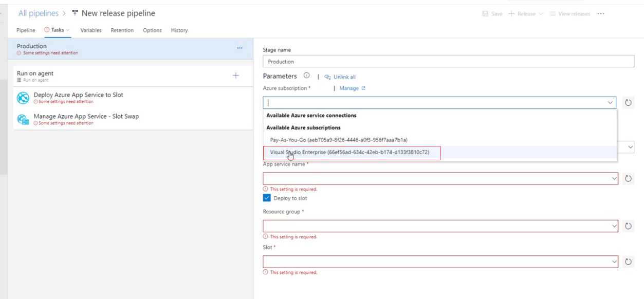This screenshot has width=644, height=299.
Task: Refresh the Slot list
Action: tap(628, 262)
